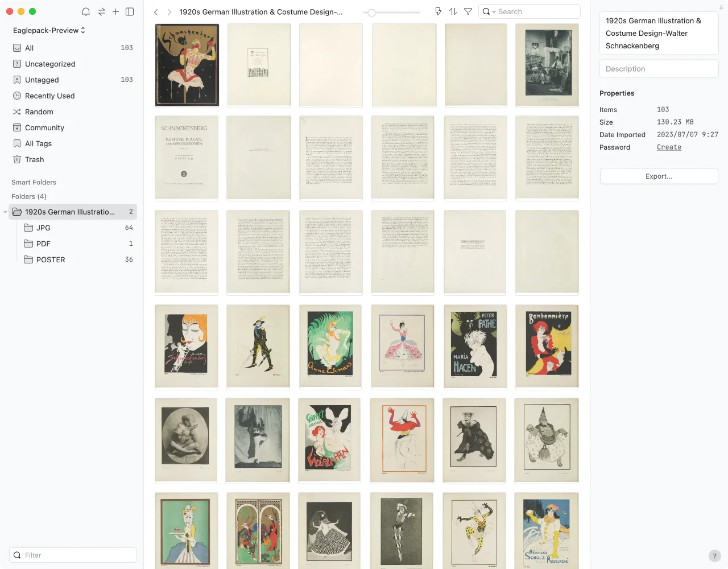Open the notifications bell icon
The width and height of the screenshot is (728, 569).
[86, 11]
